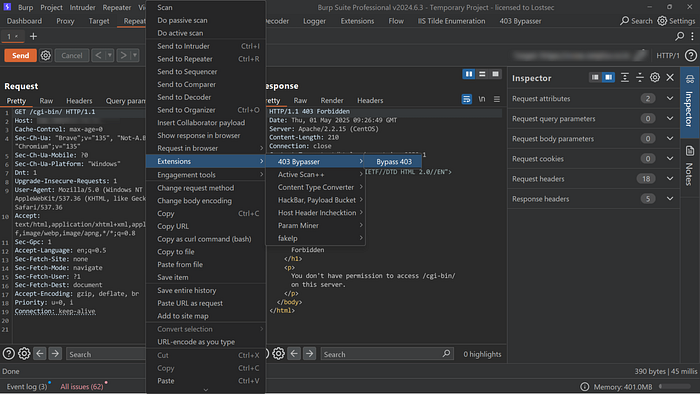Click the orange Send button
This screenshot has width=700, height=394.
tap(21, 55)
